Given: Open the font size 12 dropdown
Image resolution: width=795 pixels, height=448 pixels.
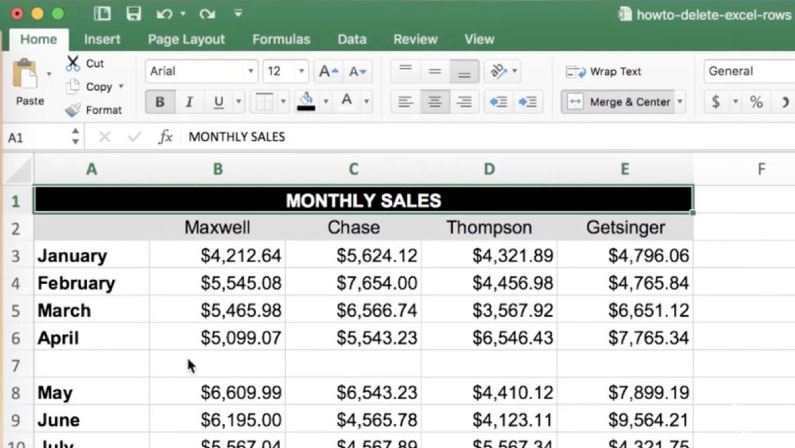Looking at the screenshot, I should [301, 72].
